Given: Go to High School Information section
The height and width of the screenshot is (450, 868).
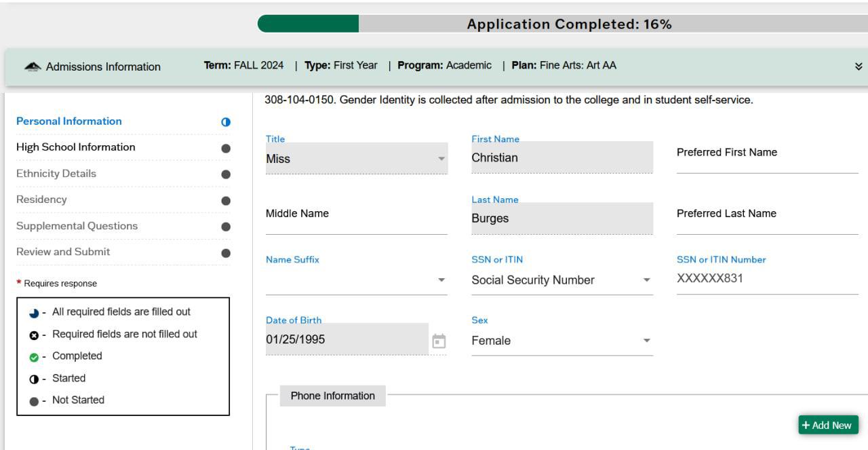Looking at the screenshot, I should (x=76, y=147).
